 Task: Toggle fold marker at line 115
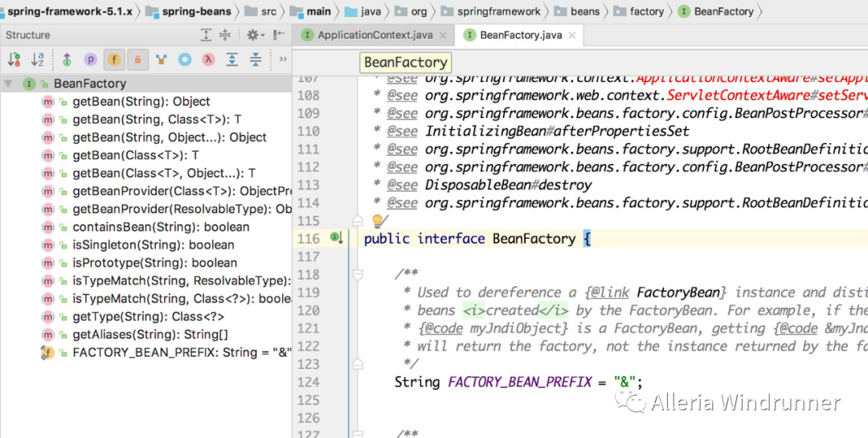click(358, 221)
